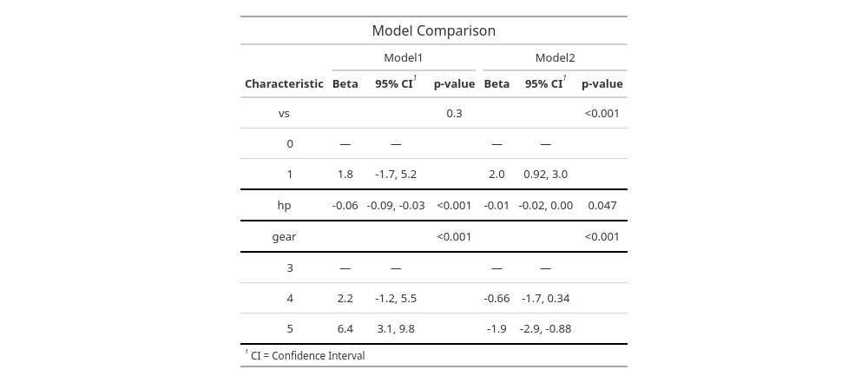This screenshot has width=868, height=383.
Task: Click the Beta value -0.66
Action: coord(496,298)
